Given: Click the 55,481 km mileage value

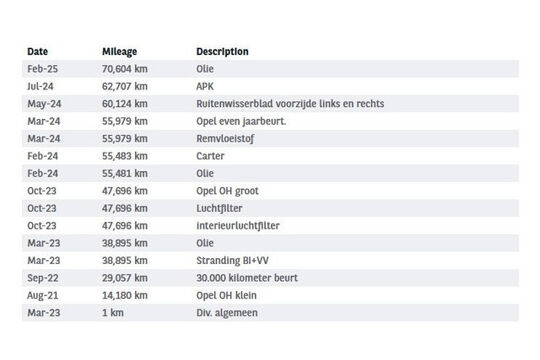Looking at the screenshot, I should click(125, 173).
